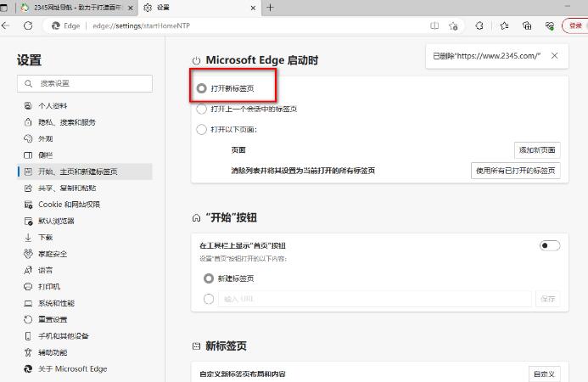
Task: Select 开始、主页和新建标签页 section
Action: (85, 171)
